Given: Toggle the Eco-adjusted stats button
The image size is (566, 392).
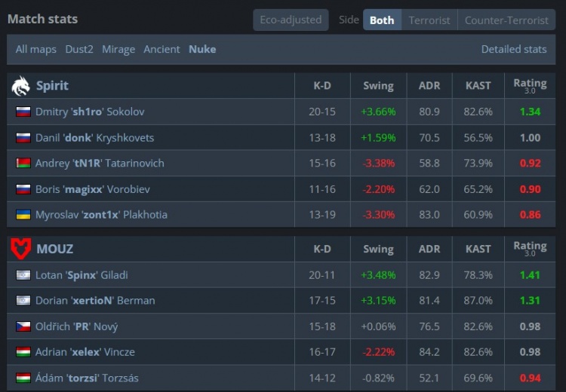Looking at the screenshot, I should pos(291,20).
